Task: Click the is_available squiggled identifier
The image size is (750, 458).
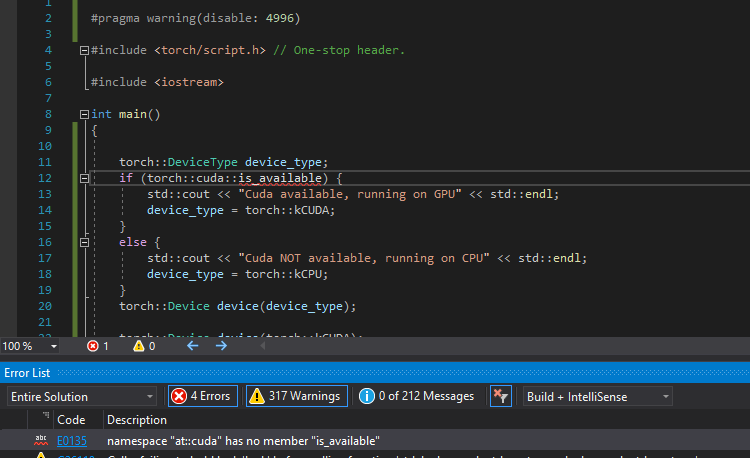Action: point(280,178)
